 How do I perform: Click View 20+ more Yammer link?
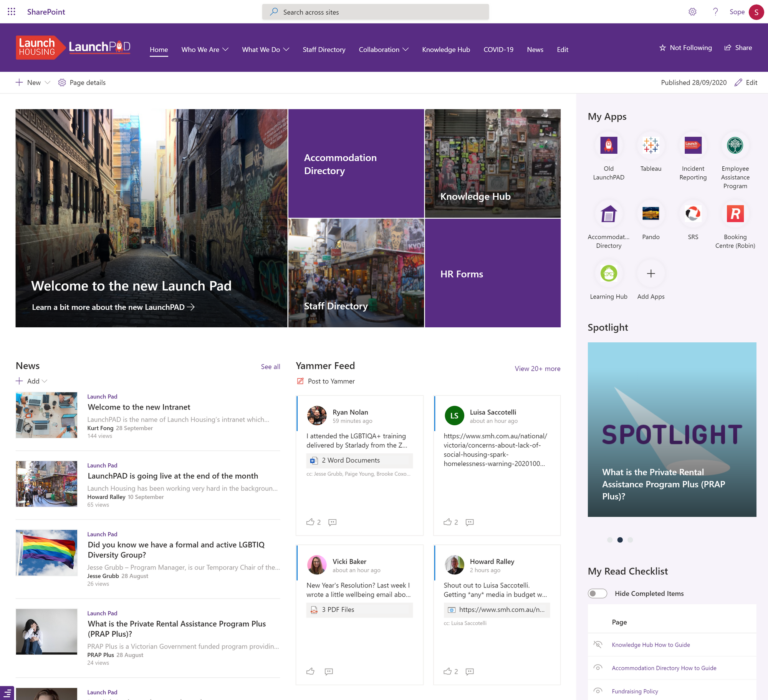[538, 368]
